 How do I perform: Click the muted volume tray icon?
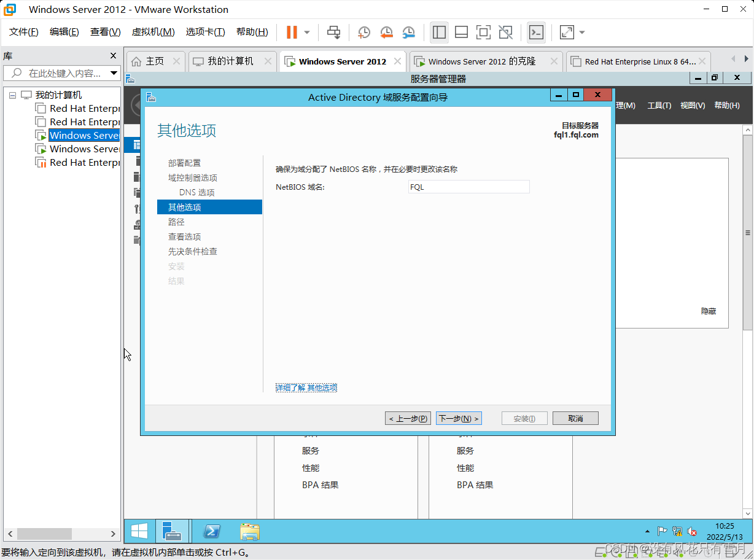coord(692,531)
